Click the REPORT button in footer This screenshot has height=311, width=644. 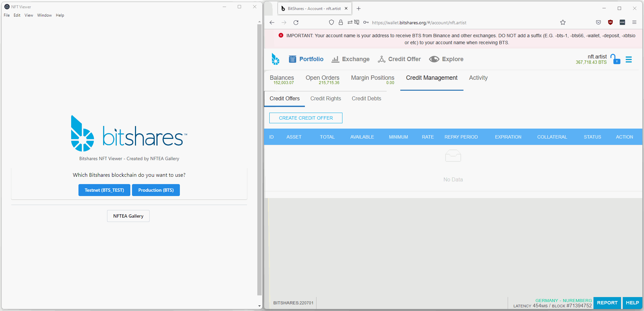pos(607,303)
